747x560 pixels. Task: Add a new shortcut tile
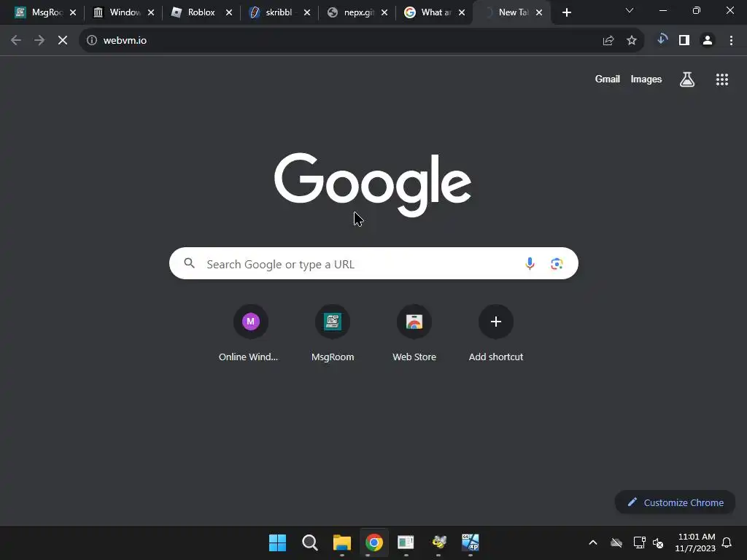pyautogui.click(x=496, y=333)
